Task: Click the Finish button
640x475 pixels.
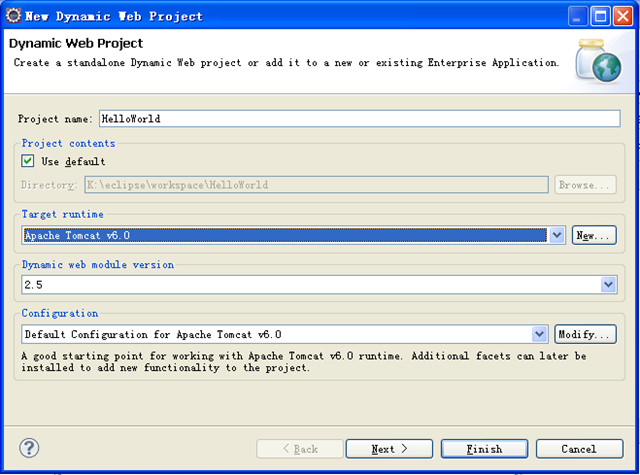Action: [x=484, y=449]
